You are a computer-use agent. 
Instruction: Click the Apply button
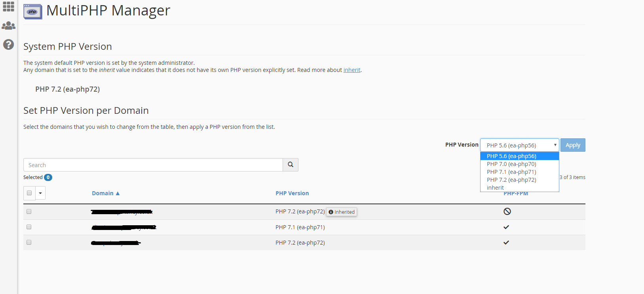pos(573,145)
